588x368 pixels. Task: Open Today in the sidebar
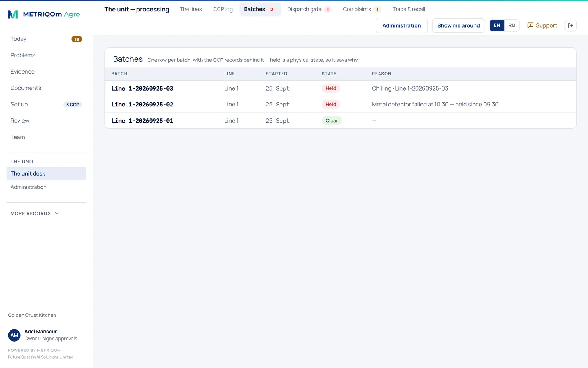(x=46, y=39)
